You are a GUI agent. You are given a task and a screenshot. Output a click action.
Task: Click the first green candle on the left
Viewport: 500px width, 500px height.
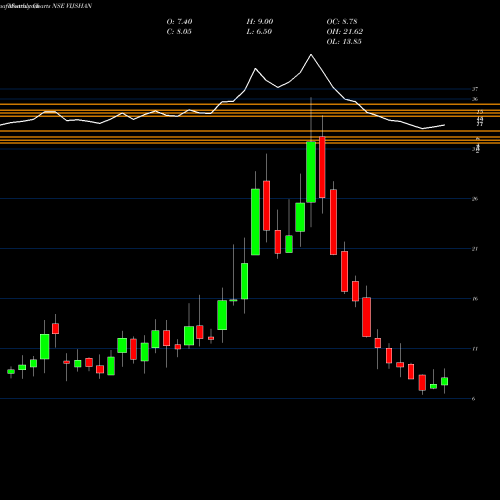coord(11,371)
